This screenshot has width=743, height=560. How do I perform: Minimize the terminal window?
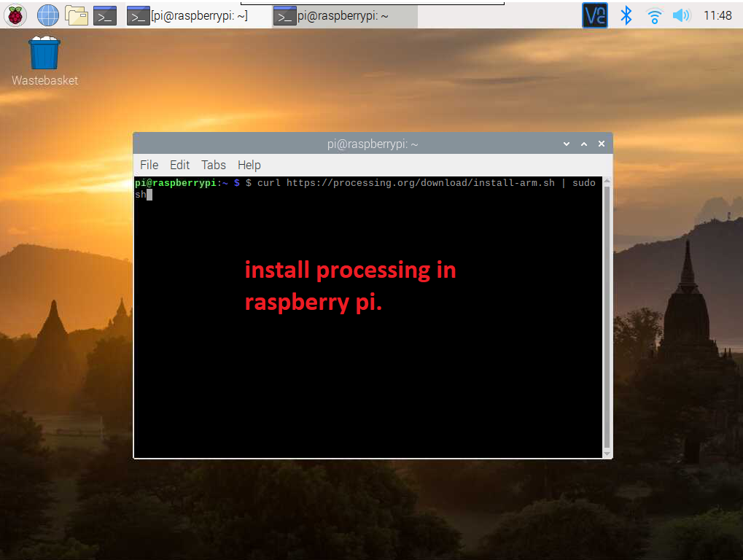coord(567,144)
